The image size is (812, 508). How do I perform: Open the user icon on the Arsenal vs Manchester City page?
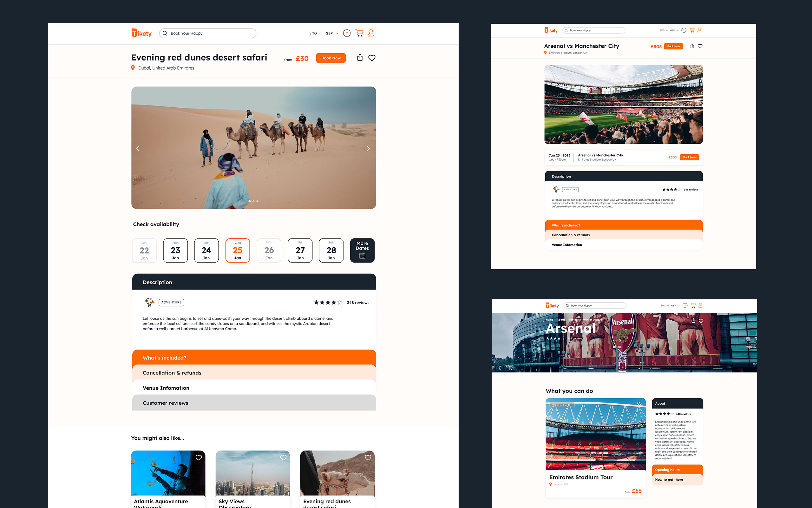point(699,30)
